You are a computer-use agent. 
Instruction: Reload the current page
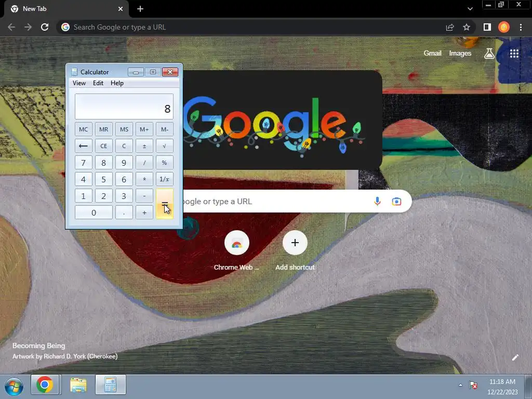45,27
